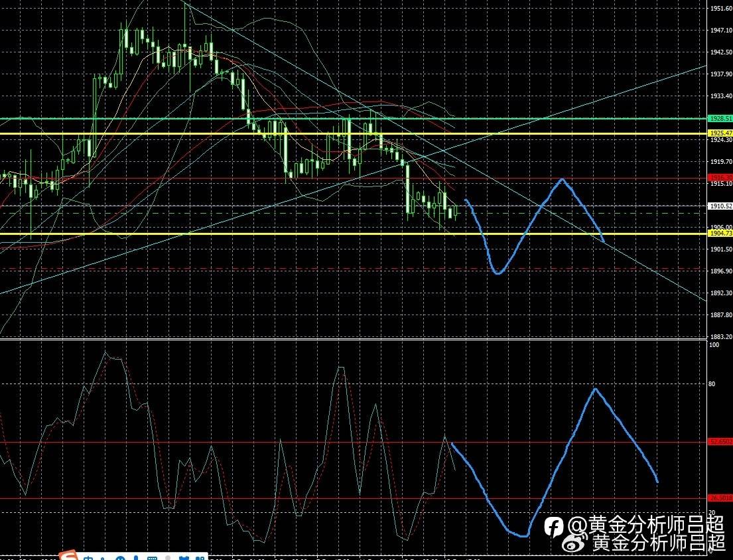Click the 1924.30 axis value

point(721,140)
